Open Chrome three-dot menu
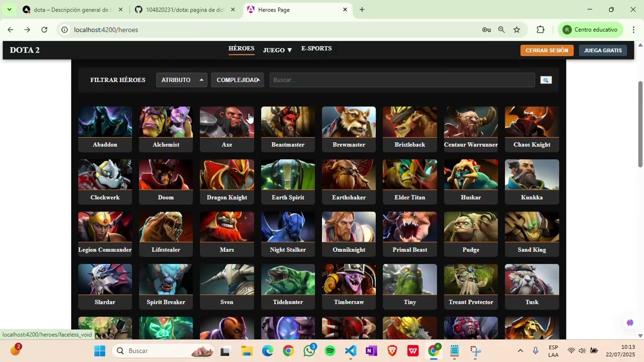This screenshot has height=362, width=644. 633,30
